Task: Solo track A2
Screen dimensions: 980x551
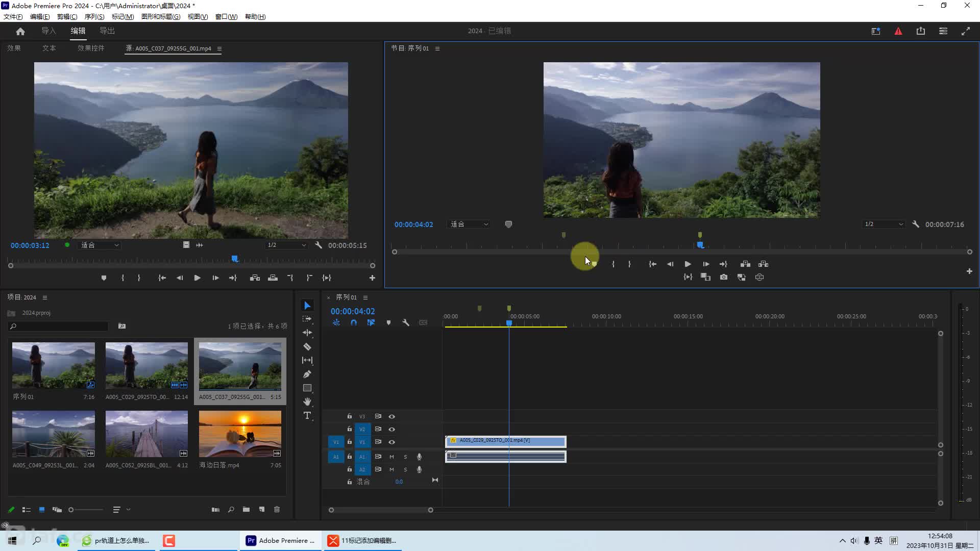Action: (406, 469)
